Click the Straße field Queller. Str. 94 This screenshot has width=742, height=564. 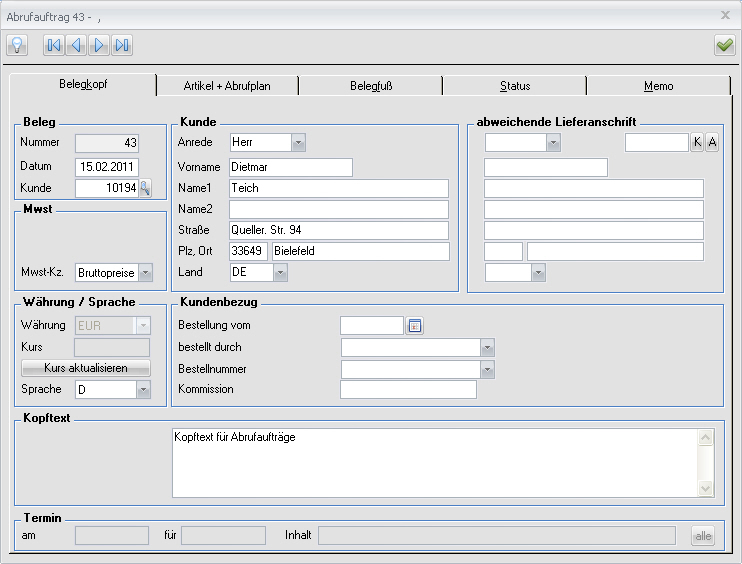point(339,230)
